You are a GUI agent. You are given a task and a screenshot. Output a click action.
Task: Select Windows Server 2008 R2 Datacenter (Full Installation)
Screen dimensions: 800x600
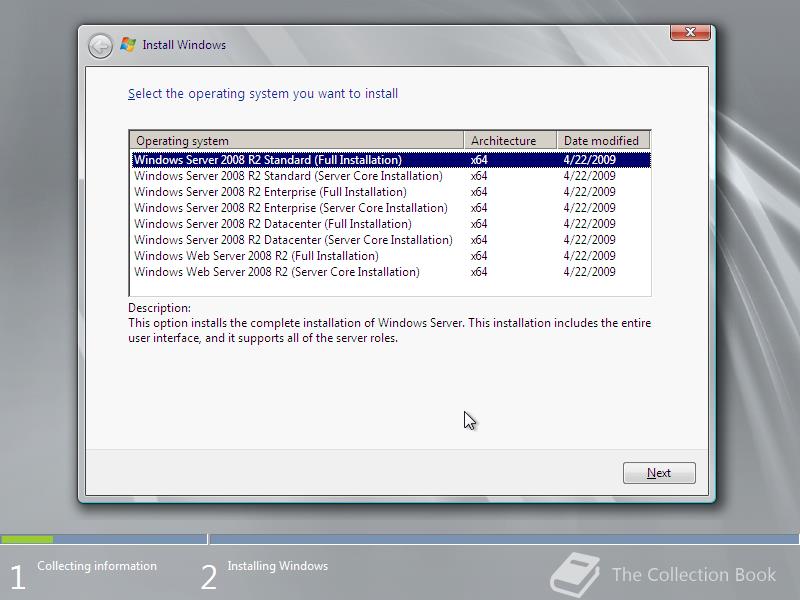coord(391,224)
